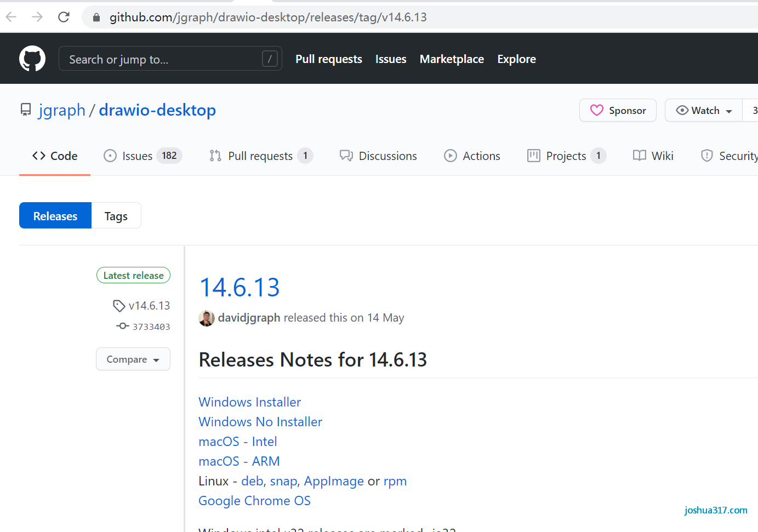Download Windows No Installer
The height and width of the screenshot is (532, 758).
point(260,421)
